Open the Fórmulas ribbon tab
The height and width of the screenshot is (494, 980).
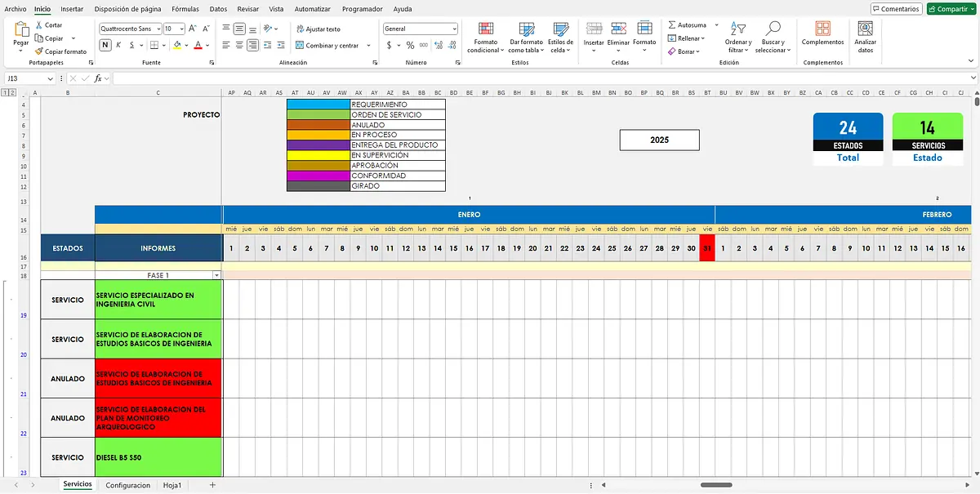tap(185, 8)
